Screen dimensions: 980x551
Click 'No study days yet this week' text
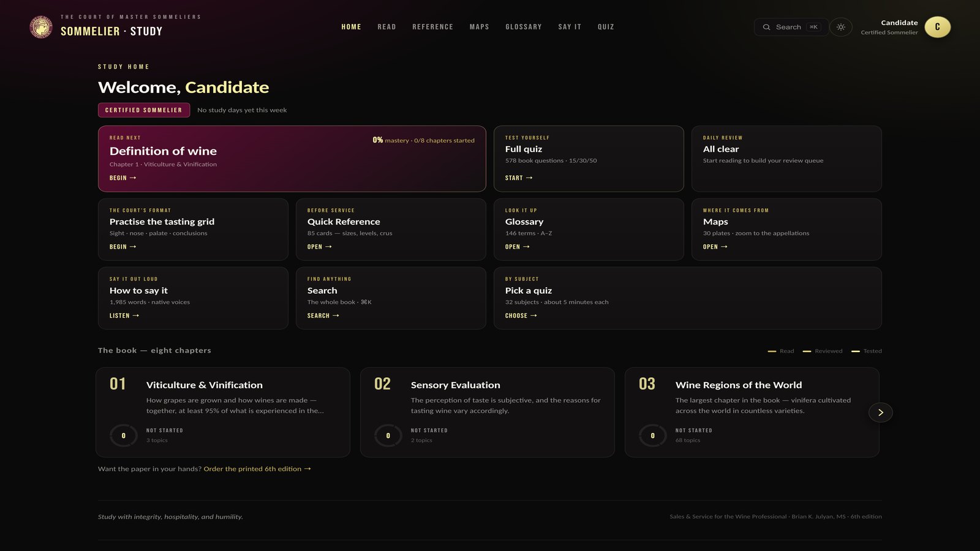pos(242,110)
